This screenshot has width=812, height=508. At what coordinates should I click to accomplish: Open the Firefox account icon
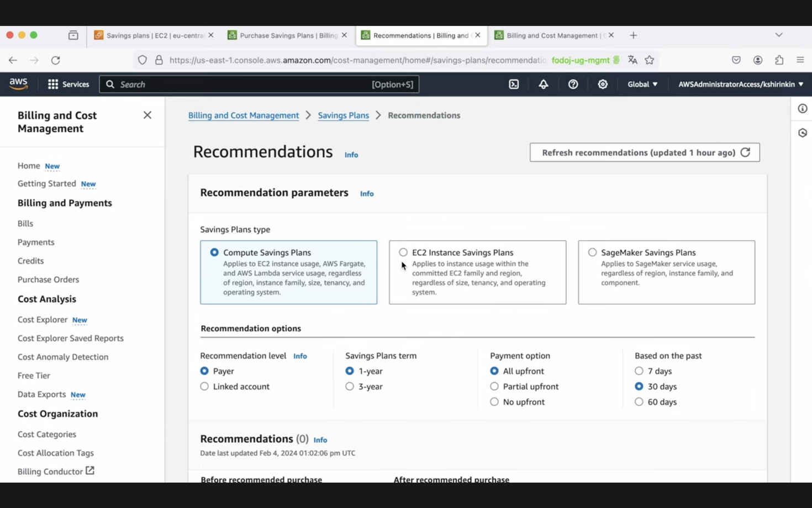click(758, 60)
